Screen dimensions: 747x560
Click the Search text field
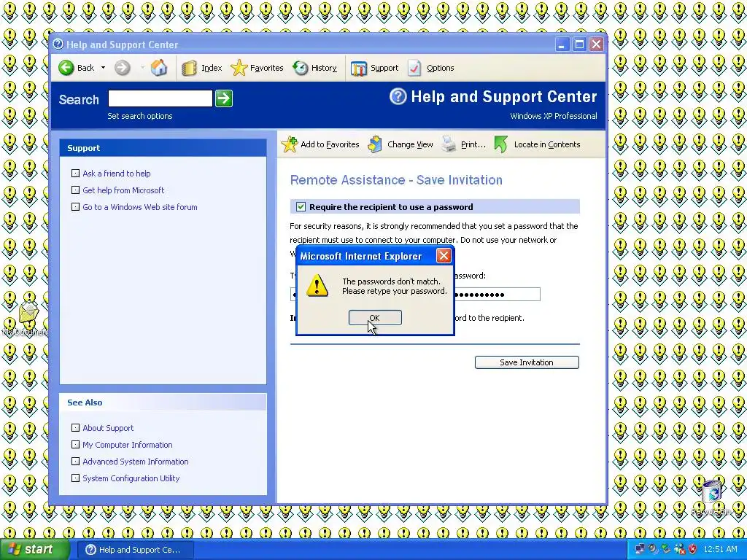click(160, 98)
